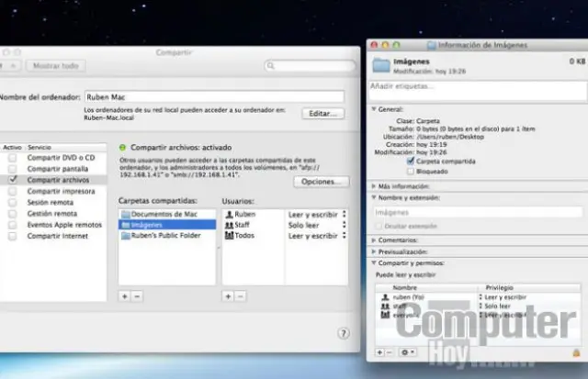Enable Compartir pantalla service checkbox
The height and width of the screenshot is (379, 588).
[x=12, y=170]
